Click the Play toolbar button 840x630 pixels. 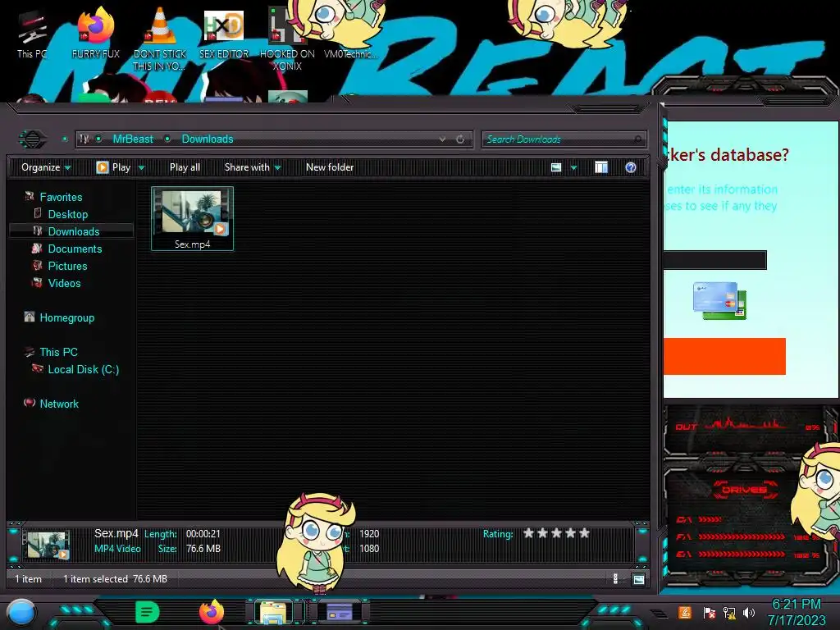pos(113,167)
